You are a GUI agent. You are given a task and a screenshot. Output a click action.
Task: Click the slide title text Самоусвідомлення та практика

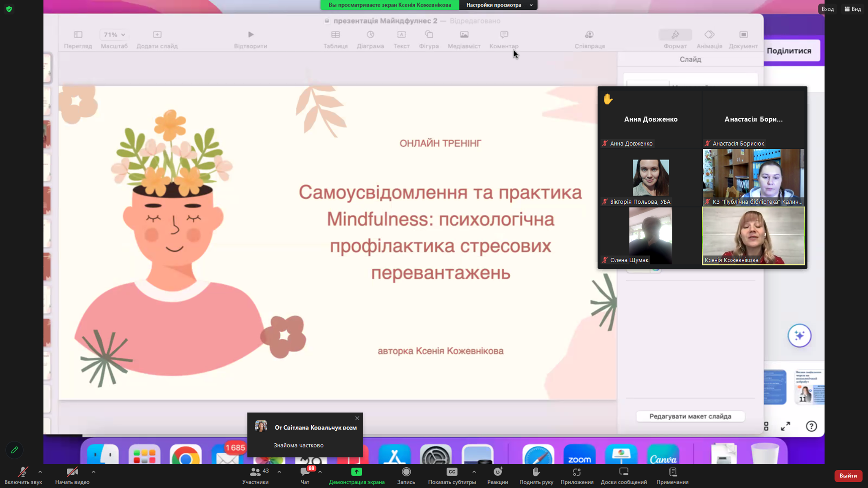click(x=440, y=192)
